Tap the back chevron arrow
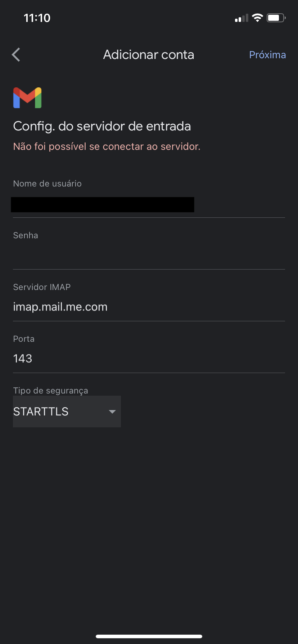Viewport: 298px width, 644px height. [16, 55]
